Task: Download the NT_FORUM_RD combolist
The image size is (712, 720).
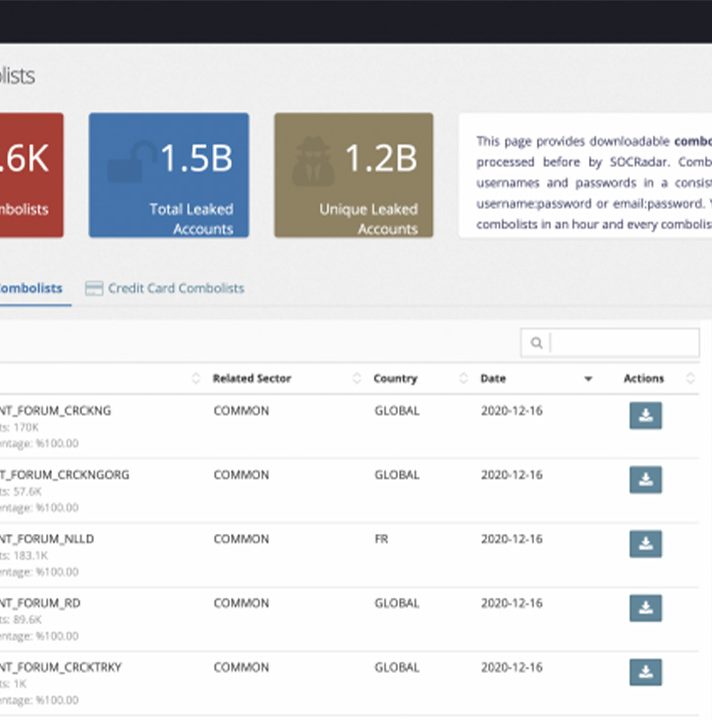Action: 645,608
